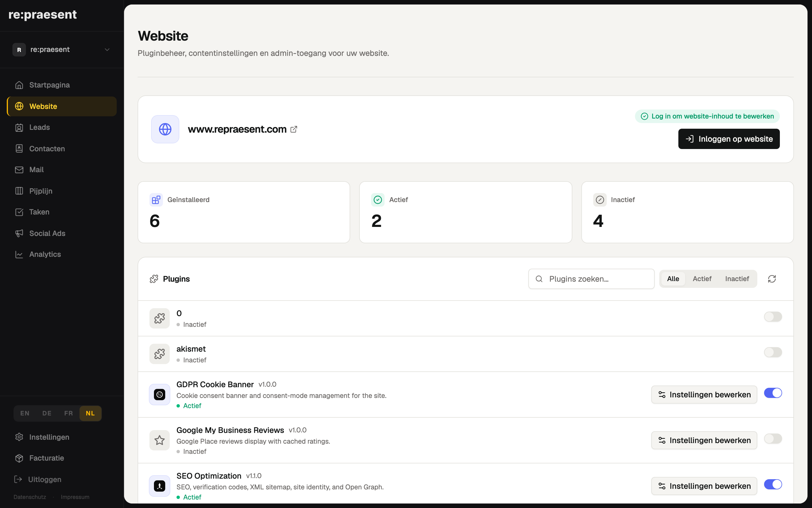Open the Leads menu item

click(x=62, y=127)
